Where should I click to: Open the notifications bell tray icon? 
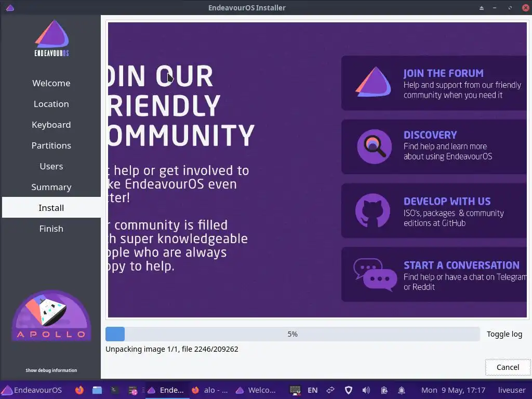tap(402, 390)
